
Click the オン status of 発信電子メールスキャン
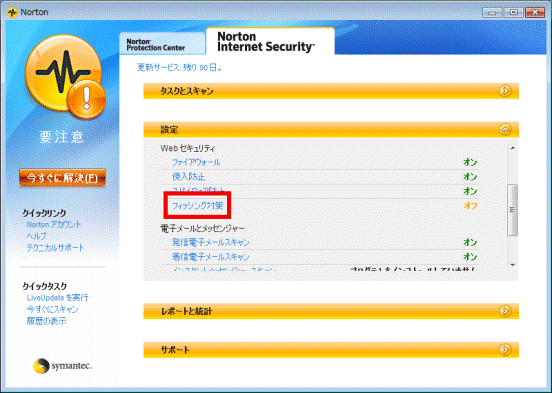coord(470,242)
